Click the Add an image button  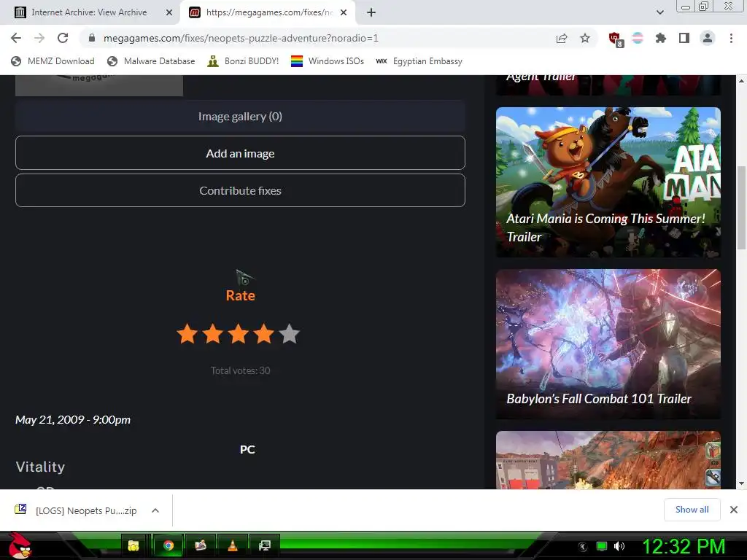coord(240,153)
